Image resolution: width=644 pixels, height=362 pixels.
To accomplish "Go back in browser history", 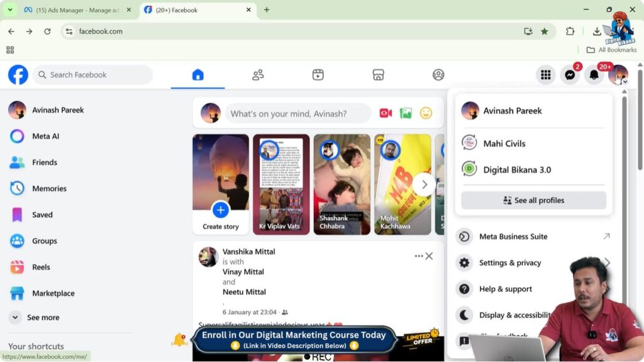I will (11, 31).
